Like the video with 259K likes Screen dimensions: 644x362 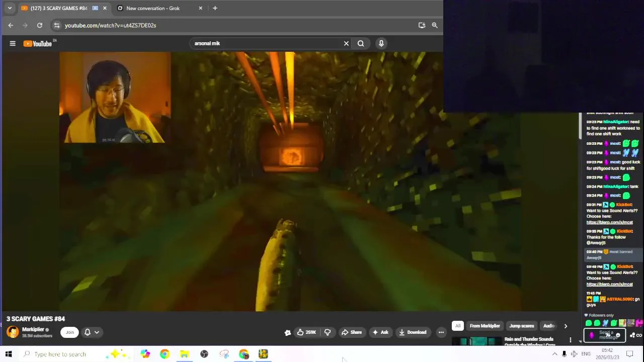[306, 332]
